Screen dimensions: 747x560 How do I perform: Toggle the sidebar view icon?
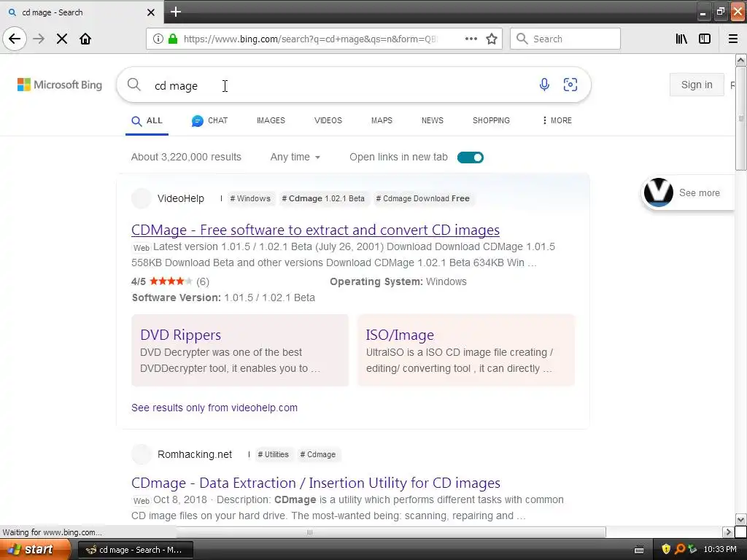click(x=705, y=39)
